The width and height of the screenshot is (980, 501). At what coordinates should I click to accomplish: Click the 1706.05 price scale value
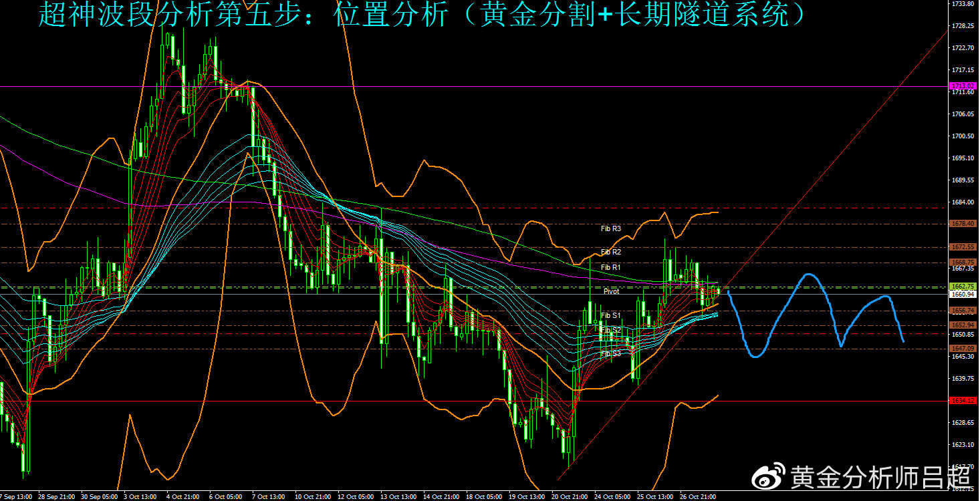coord(963,114)
